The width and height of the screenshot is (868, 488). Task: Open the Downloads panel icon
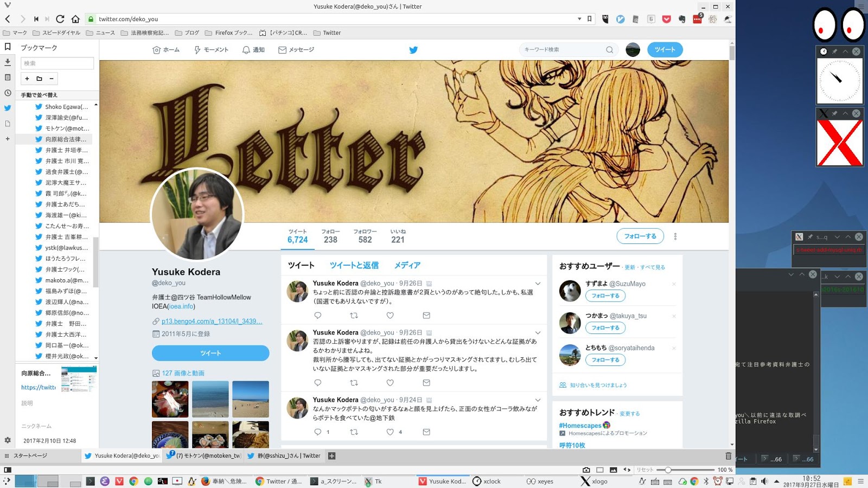coord(8,62)
